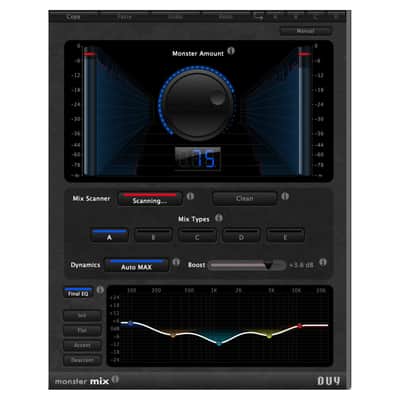Click the Flat EQ preset button

point(82,330)
